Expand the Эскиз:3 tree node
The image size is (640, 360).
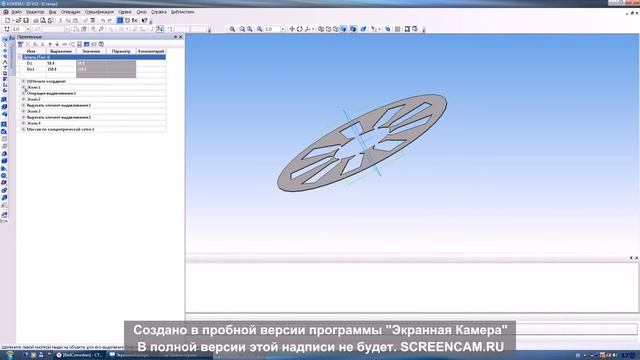[x=24, y=111]
